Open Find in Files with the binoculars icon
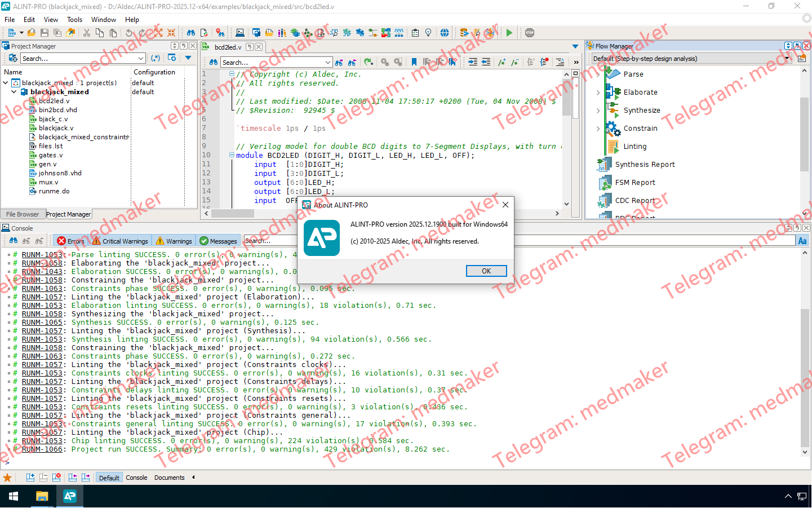The width and height of the screenshot is (812, 508). 190,33
